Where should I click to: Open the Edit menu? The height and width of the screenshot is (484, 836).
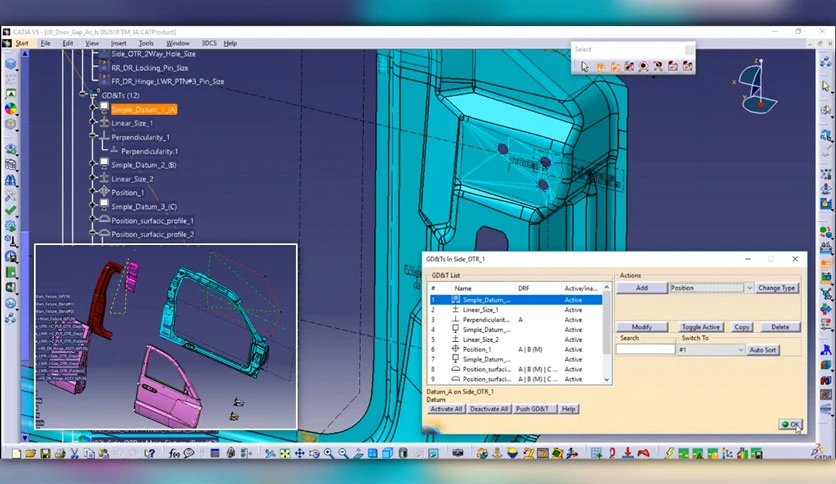click(x=68, y=43)
